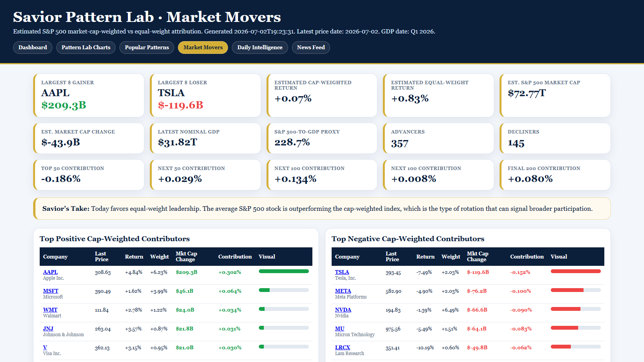Viewport: 644px width, 362px height.
Task: Click Return header in positive contributors table
Action: click(134, 257)
